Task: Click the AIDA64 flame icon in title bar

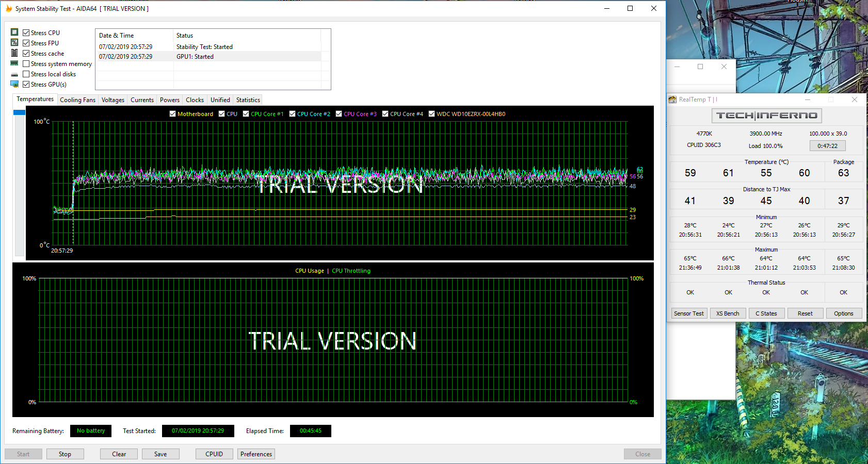Action: [x=8, y=8]
